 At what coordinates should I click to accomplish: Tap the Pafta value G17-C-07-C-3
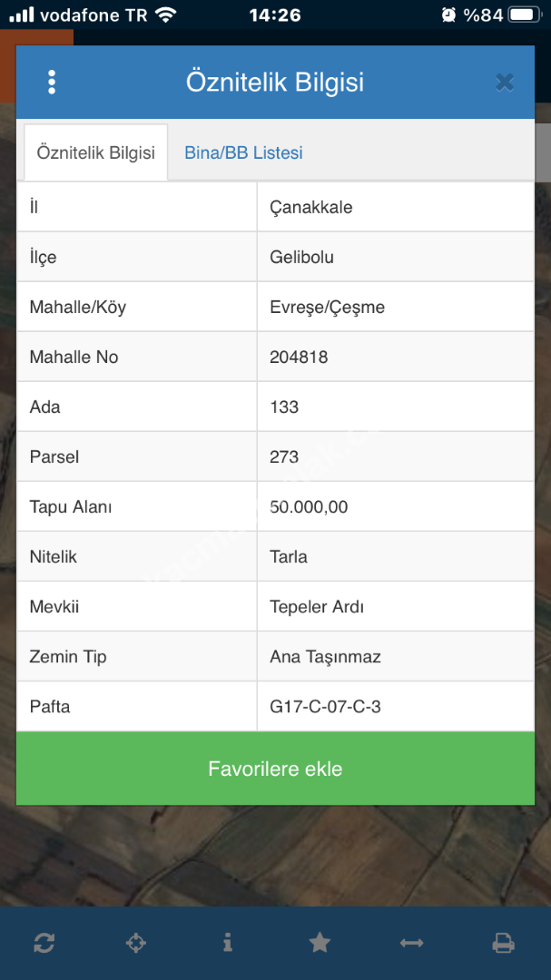(x=325, y=706)
